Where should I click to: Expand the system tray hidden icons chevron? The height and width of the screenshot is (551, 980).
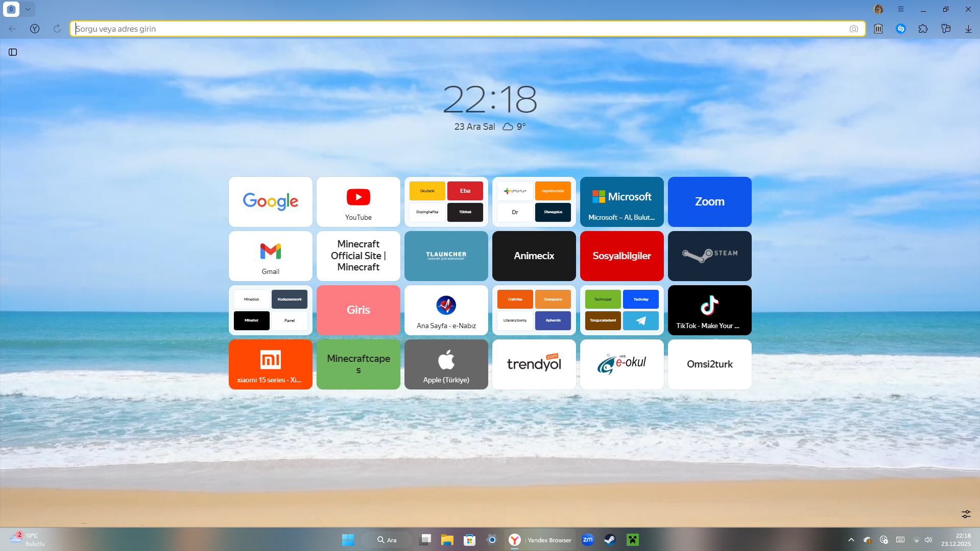tap(851, 540)
